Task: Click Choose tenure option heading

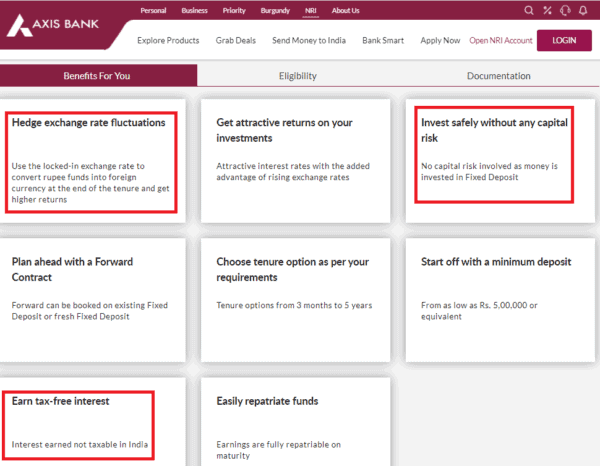Action: click(x=292, y=269)
